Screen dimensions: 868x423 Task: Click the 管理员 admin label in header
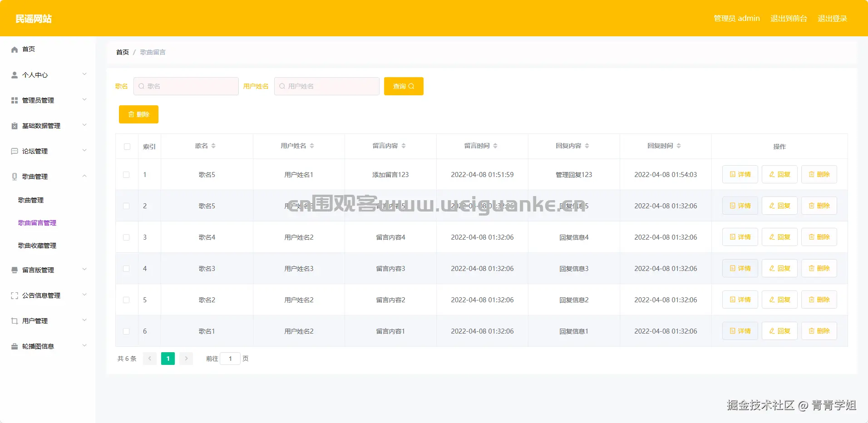pyautogui.click(x=737, y=19)
